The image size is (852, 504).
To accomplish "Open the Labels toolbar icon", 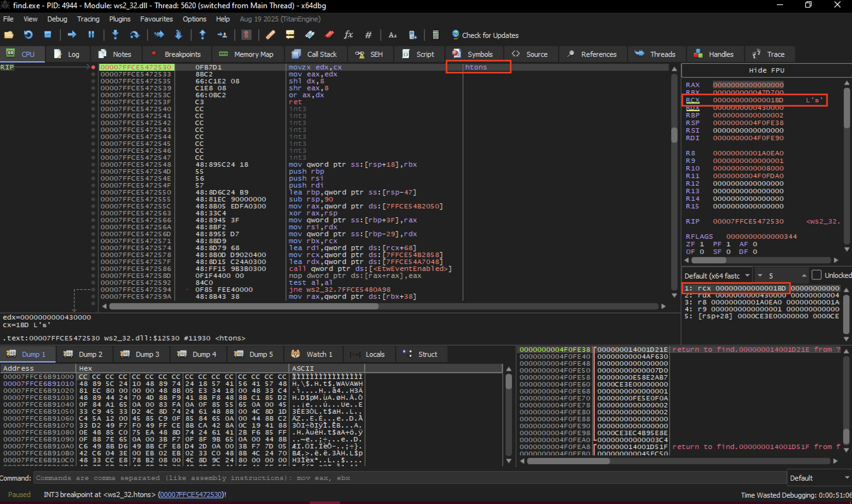I will pyautogui.click(x=310, y=35).
